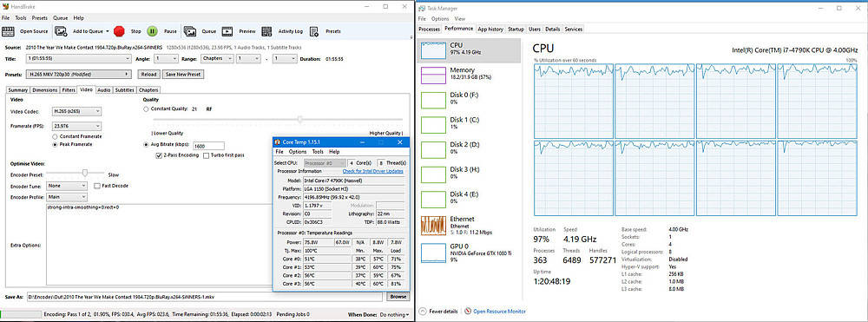Select the Memory thumbnail in Task Manager
The height and width of the screenshot is (322, 868).
433,76
